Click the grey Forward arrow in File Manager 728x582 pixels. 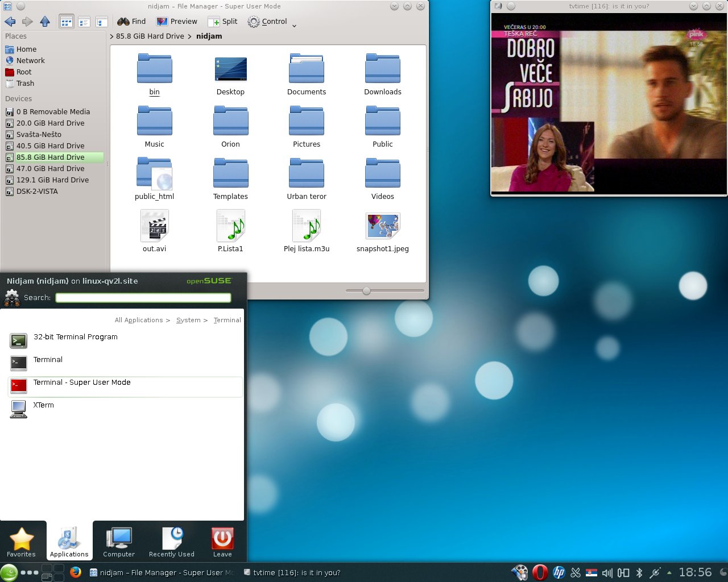pos(27,22)
